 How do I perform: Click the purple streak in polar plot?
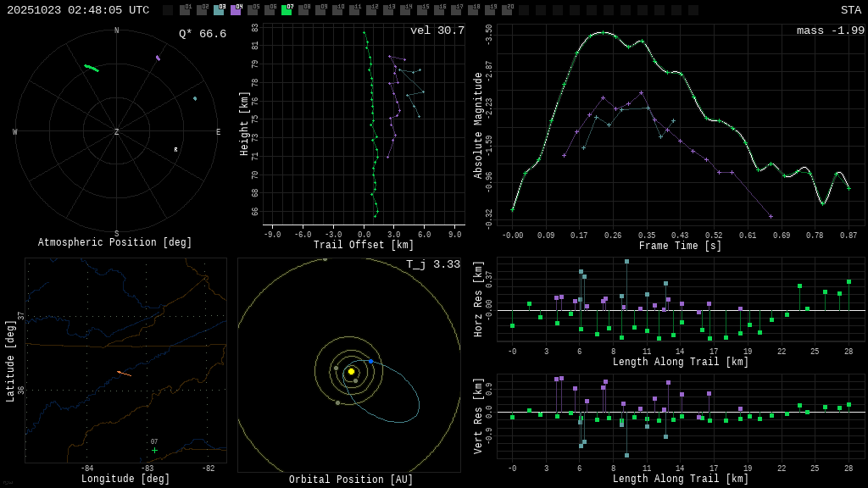158,58
